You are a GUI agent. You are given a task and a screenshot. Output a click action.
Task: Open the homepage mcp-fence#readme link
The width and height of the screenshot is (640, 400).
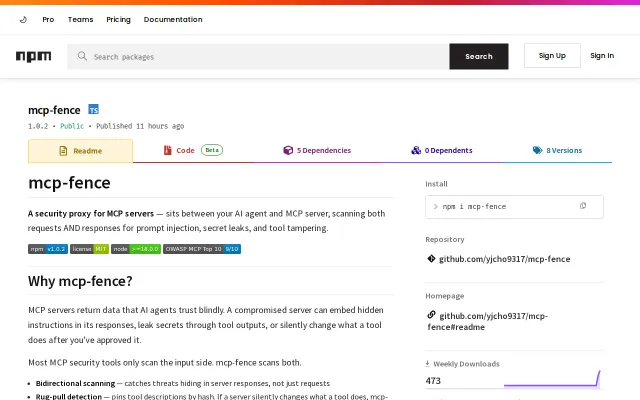coord(487,321)
